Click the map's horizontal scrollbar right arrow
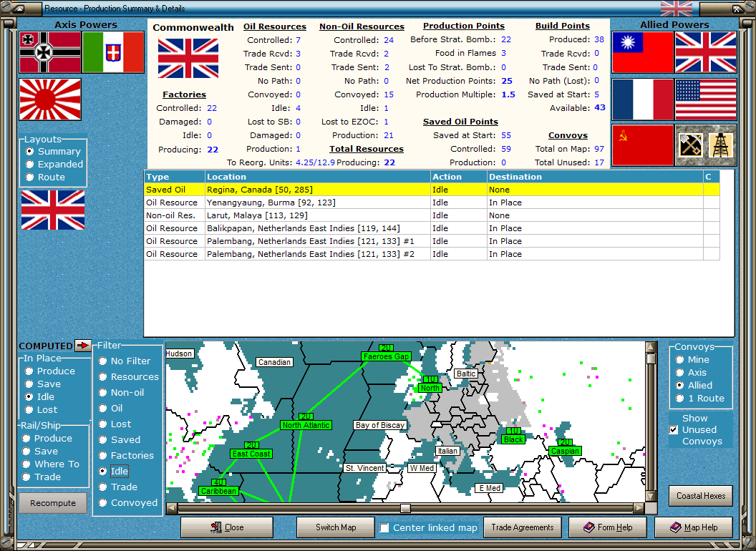 pyautogui.click(x=639, y=507)
